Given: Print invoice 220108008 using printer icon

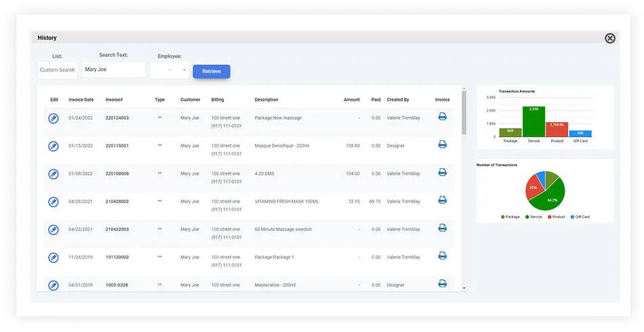Looking at the screenshot, I should coord(443,172).
